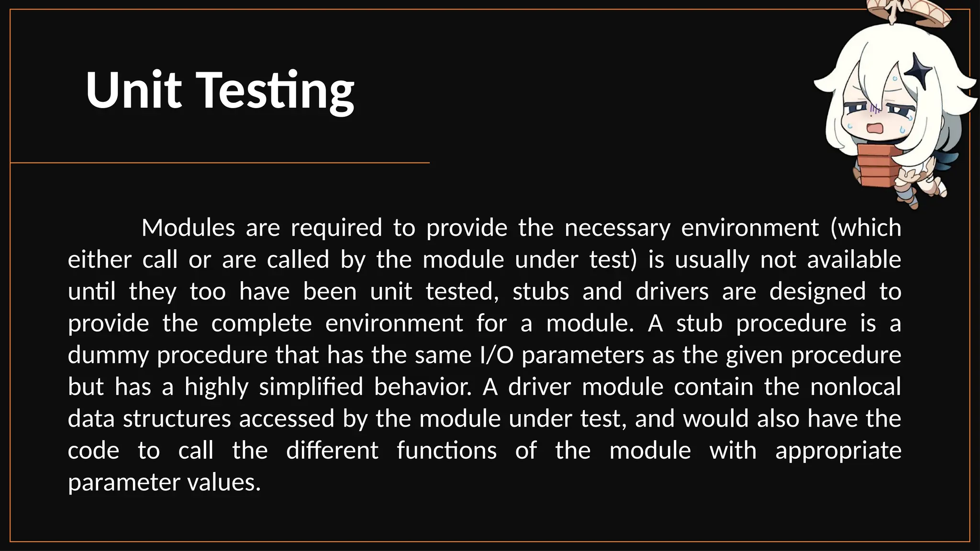Click the word "drivers" in the paragraph
980x551 pixels.
[672, 292]
